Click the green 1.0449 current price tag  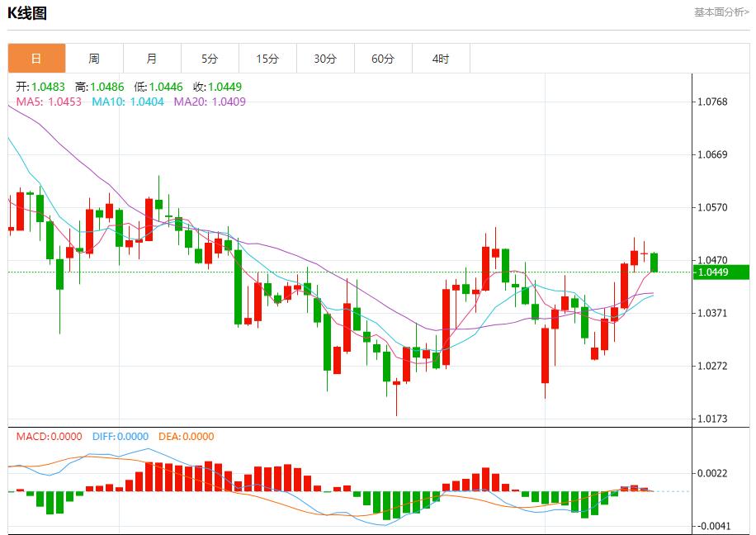[721, 272]
